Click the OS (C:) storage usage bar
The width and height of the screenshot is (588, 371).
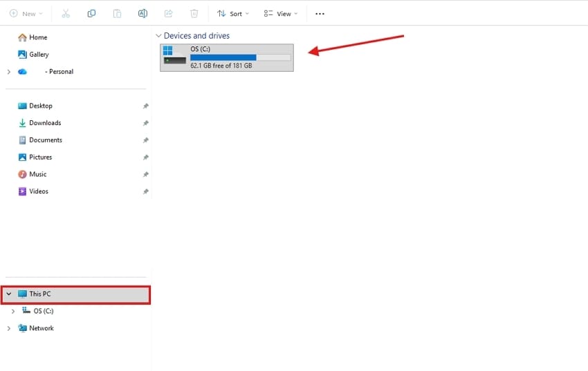(x=240, y=57)
